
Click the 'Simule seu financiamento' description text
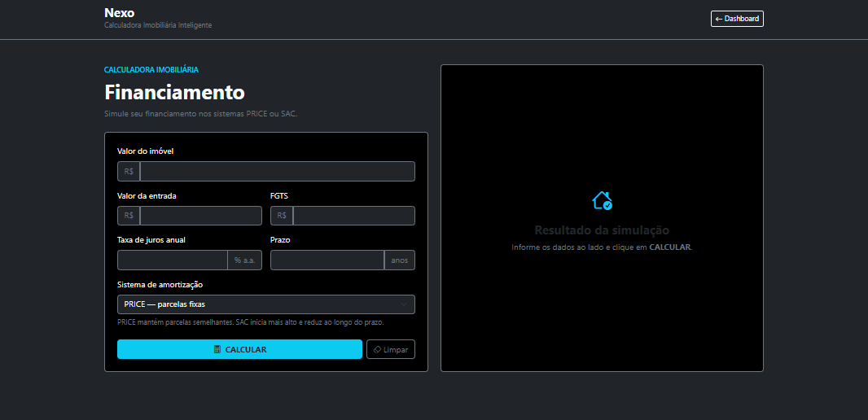pyautogui.click(x=201, y=114)
